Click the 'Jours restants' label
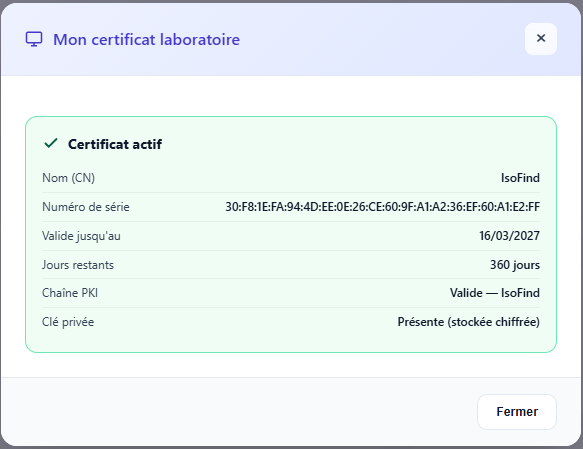 coord(78,265)
